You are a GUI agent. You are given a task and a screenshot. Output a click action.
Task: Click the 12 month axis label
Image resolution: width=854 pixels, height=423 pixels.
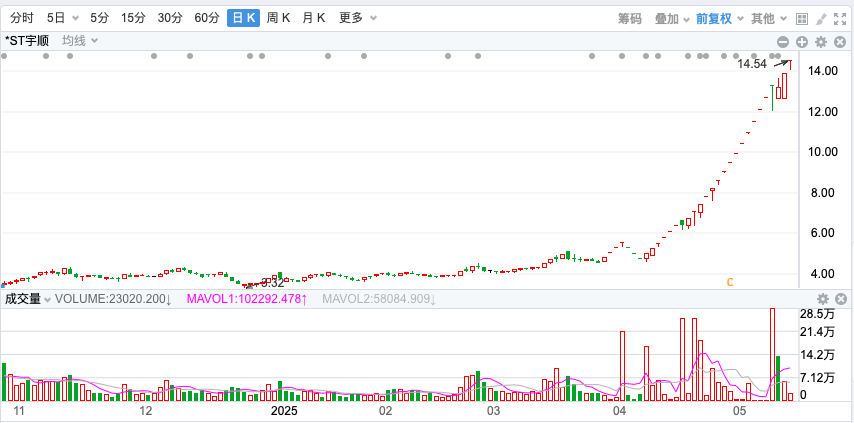click(145, 410)
